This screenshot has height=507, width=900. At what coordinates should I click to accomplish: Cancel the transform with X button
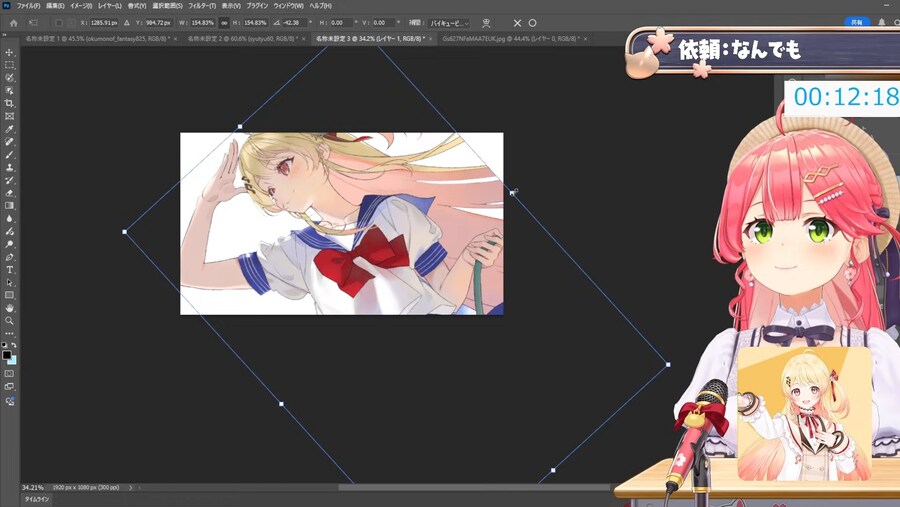pos(517,23)
